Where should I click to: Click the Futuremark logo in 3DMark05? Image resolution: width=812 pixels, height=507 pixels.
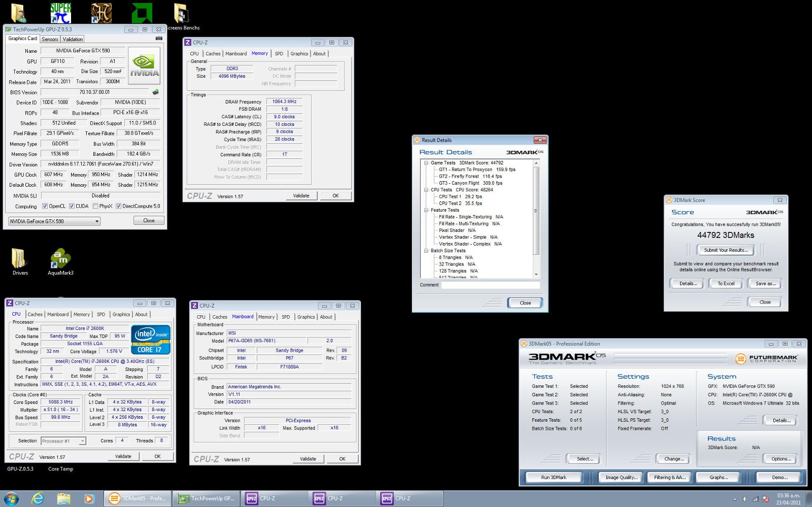tap(766, 358)
